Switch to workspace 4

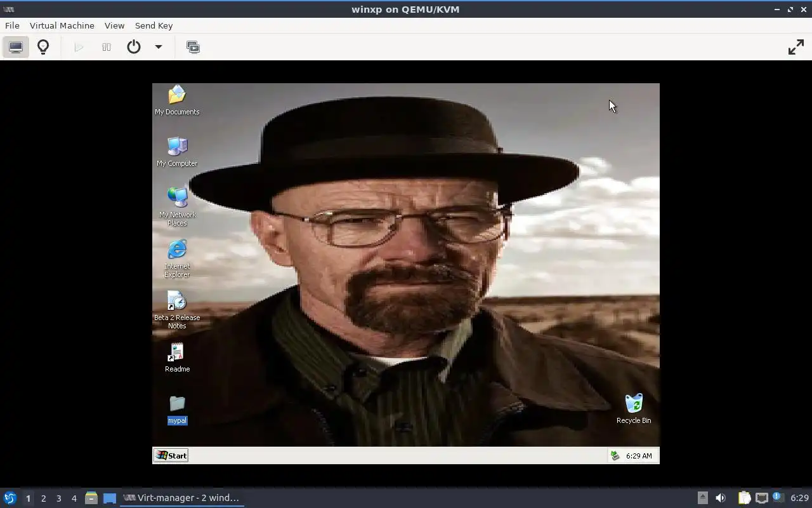pos(74,498)
